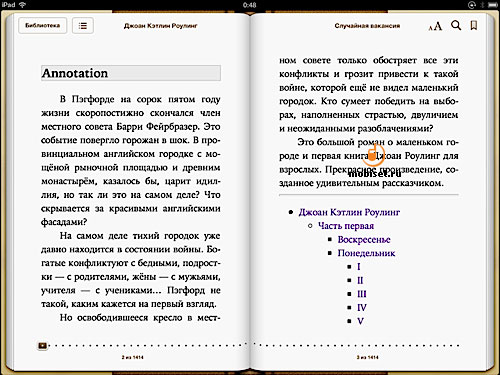Tap the book title Случайная вакансия

(367, 26)
